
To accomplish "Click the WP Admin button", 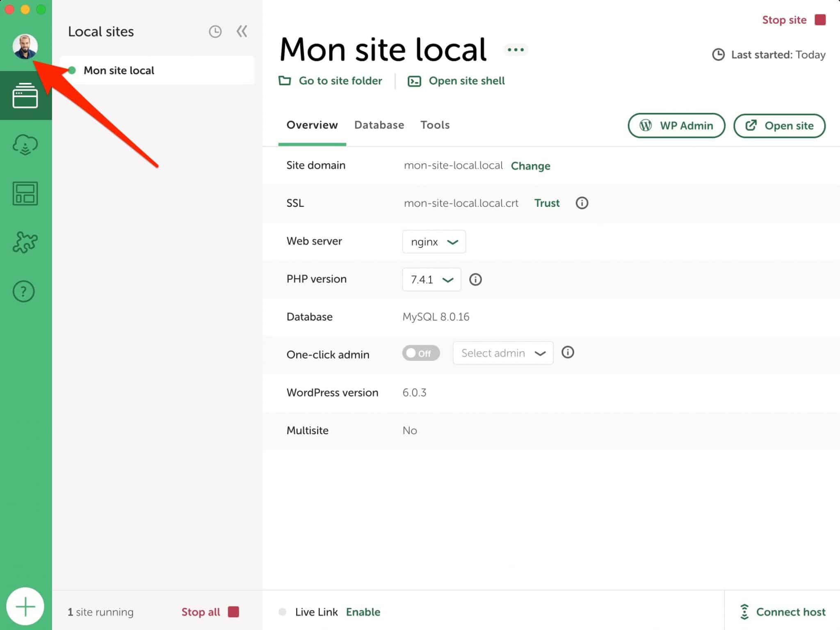I will (676, 126).
